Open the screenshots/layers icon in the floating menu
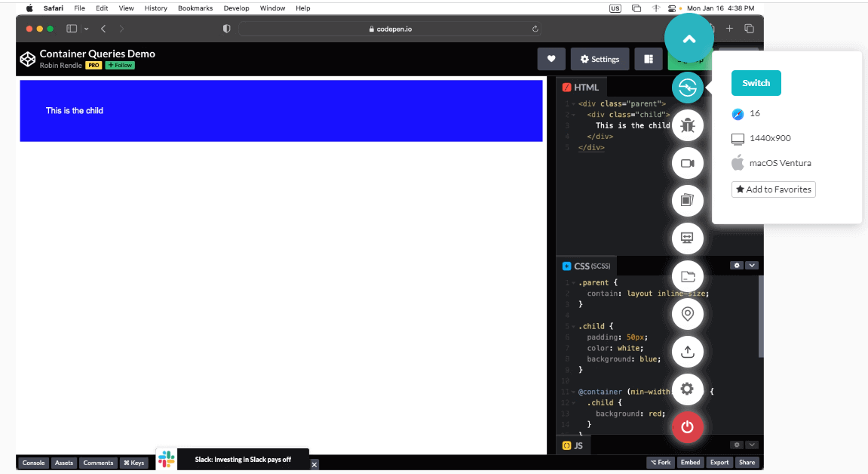Viewport: 868px width, 474px height. (x=687, y=201)
